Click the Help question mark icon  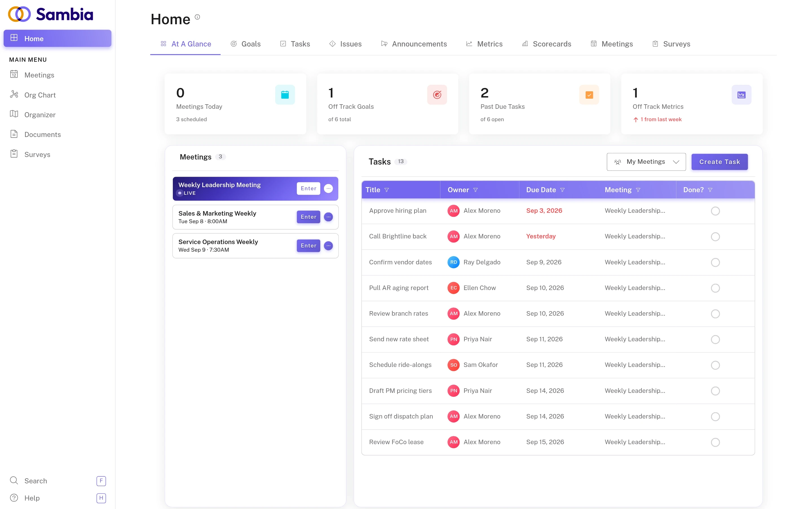[x=14, y=497]
